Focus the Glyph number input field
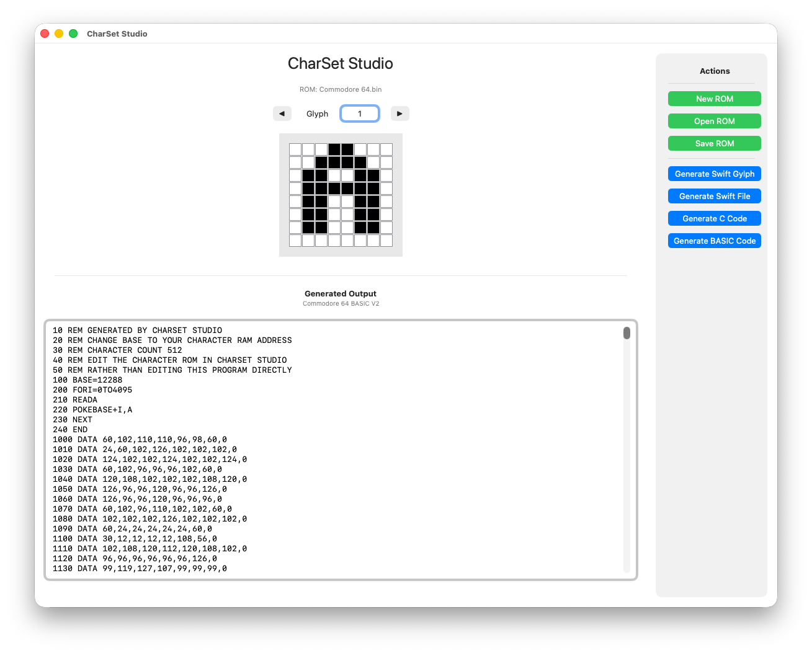 [x=360, y=113]
